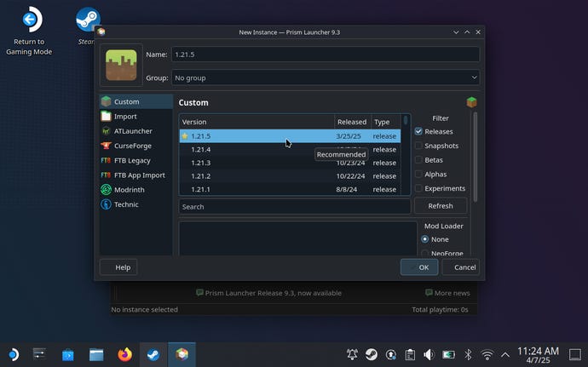Click the version Search field
This screenshot has width=588, height=367.
[x=294, y=207]
